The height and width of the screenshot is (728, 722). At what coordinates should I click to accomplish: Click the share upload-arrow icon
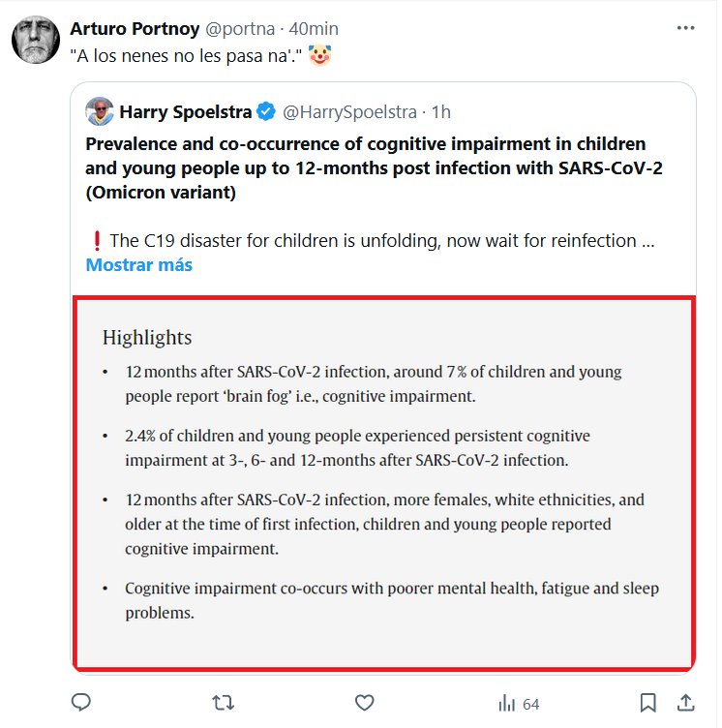[684, 702]
